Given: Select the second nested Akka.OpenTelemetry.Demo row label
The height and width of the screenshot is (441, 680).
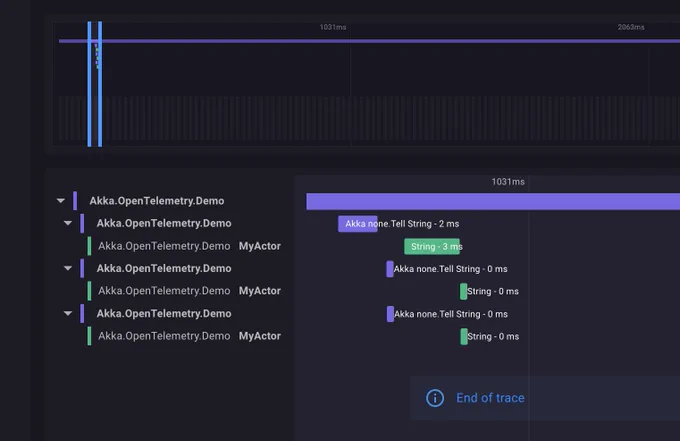Looking at the screenshot, I should point(164,268).
